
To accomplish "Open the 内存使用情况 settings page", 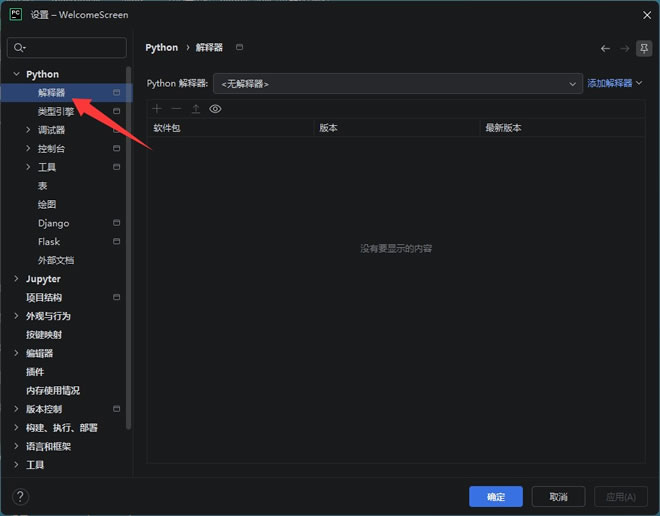I will pos(53,390).
